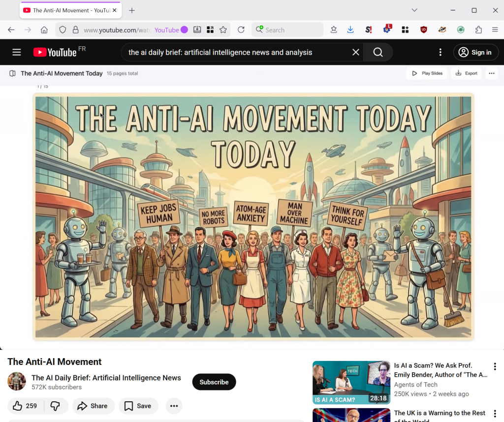Click in the YouTube search text field
The height and width of the screenshot is (422, 504).
[x=236, y=52]
